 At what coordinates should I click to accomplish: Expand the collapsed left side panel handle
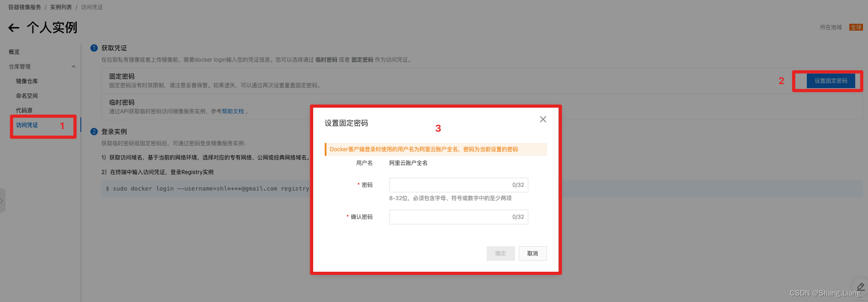point(2,201)
